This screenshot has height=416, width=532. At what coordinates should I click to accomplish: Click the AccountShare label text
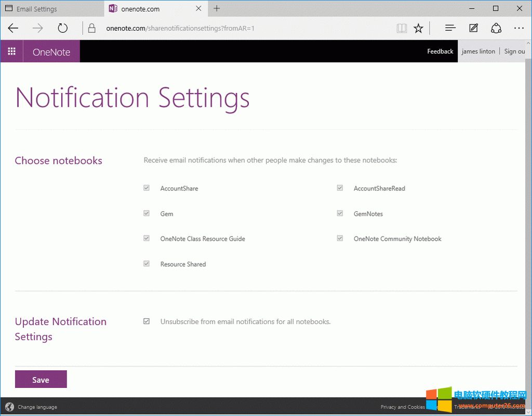tap(179, 188)
